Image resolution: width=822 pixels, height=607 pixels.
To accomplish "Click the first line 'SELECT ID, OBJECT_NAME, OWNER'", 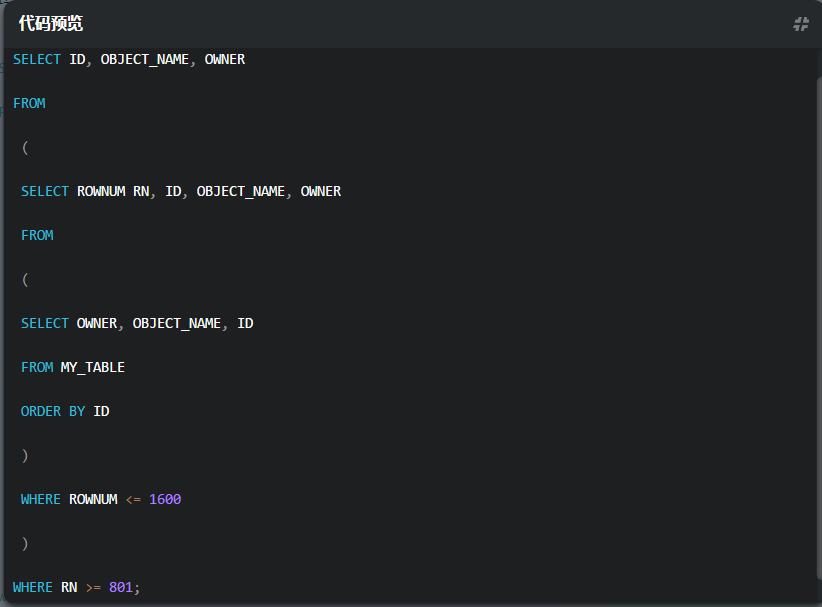I will pos(129,60).
